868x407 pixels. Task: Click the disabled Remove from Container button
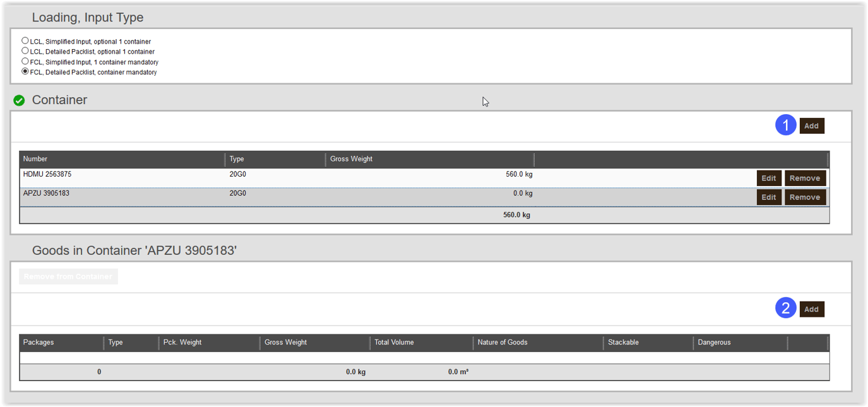(68, 276)
